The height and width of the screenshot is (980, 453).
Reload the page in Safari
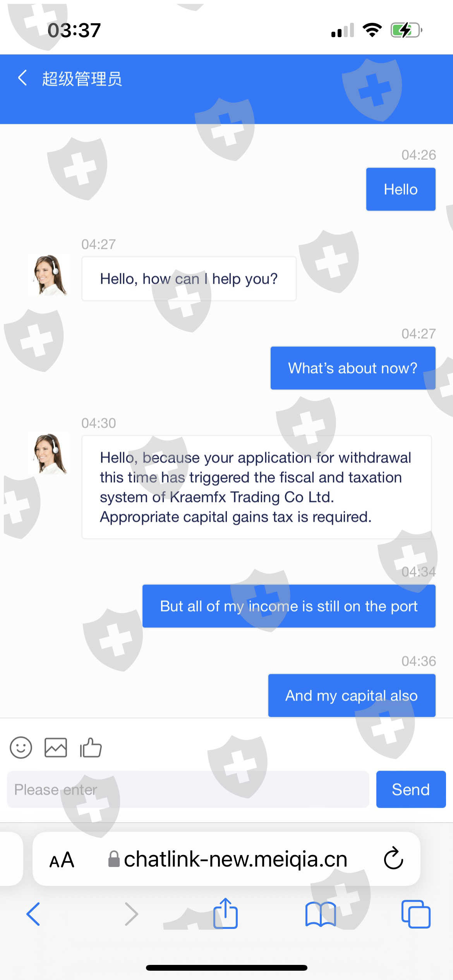[393, 858]
